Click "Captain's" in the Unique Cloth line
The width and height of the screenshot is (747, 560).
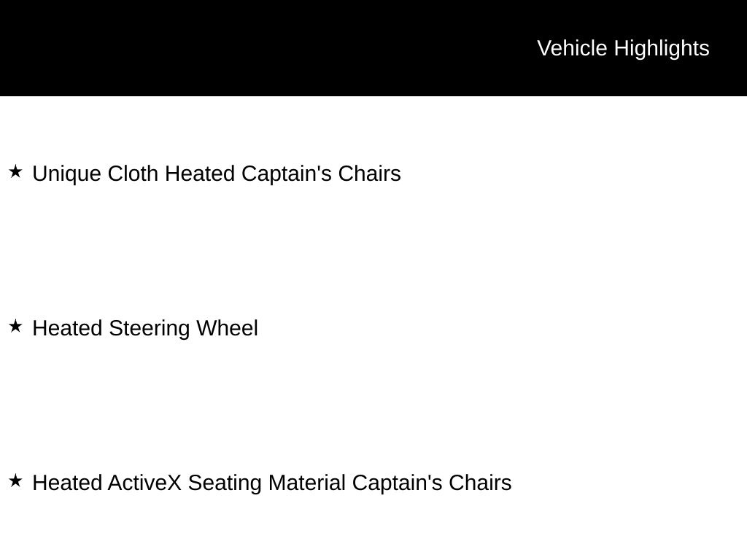287,174
